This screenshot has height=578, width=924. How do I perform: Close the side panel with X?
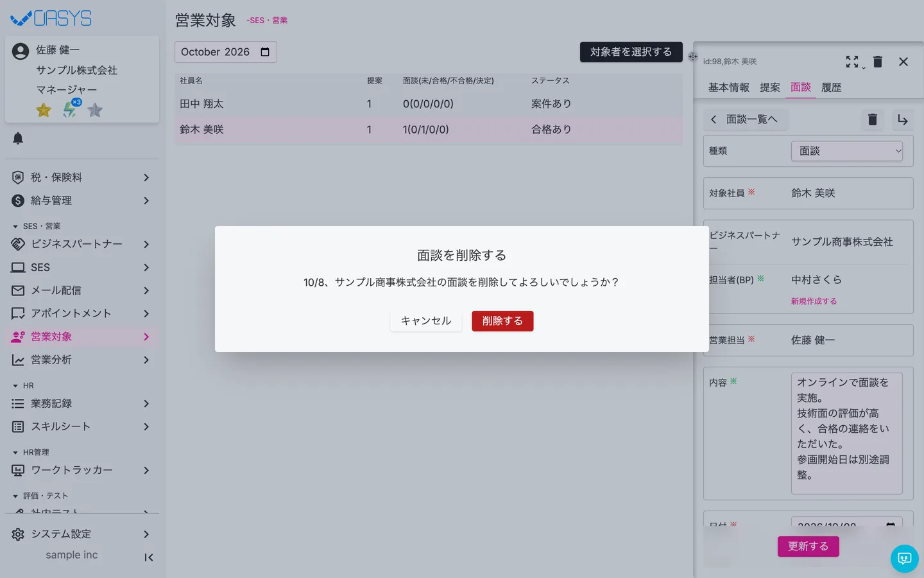[903, 62]
